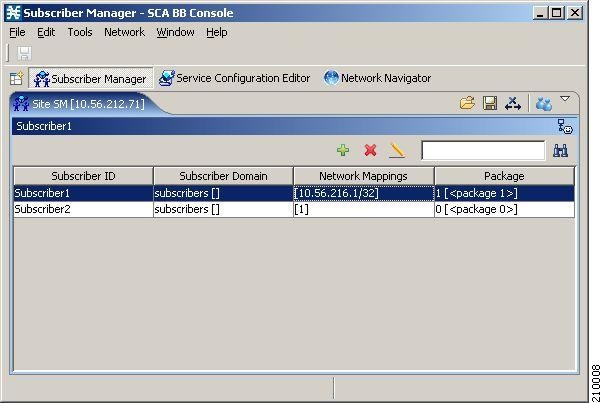
Task: Click the subscribers [] domain cell for Subscriber1
Action: [223, 193]
